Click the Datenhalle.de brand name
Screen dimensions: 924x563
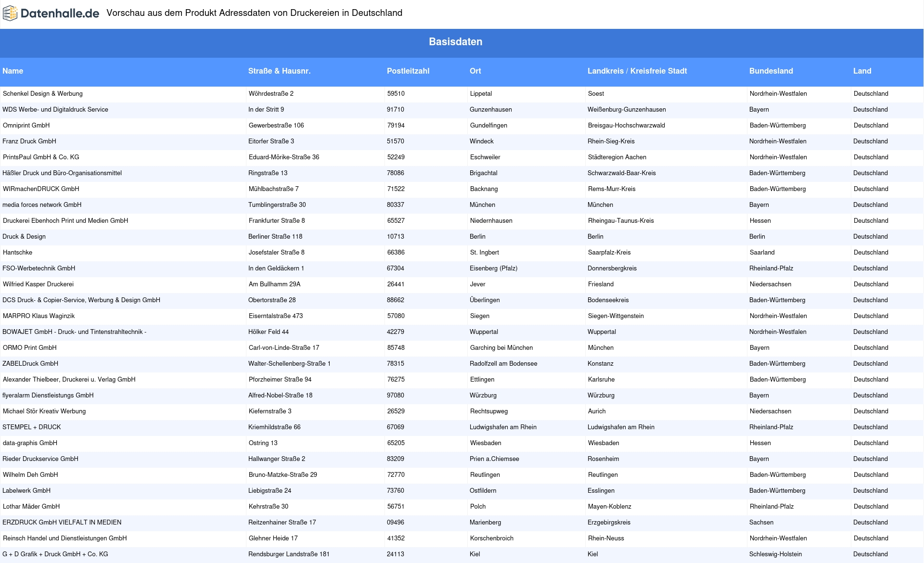[60, 13]
